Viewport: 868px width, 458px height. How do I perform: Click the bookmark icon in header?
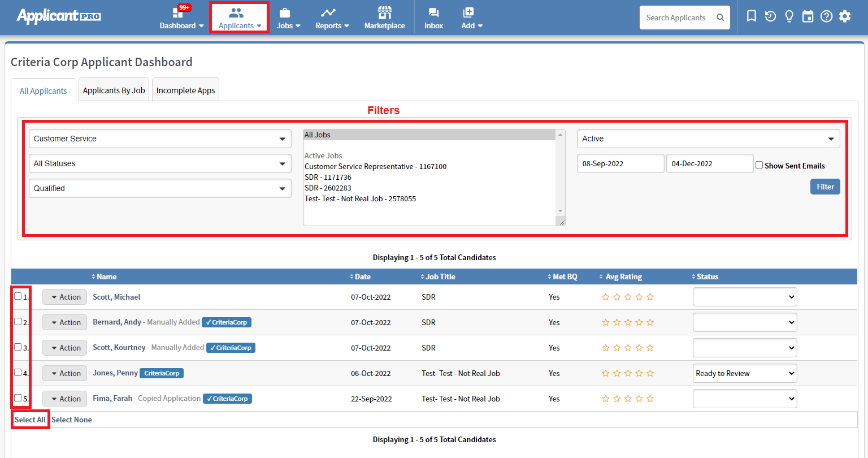click(752, 16)
